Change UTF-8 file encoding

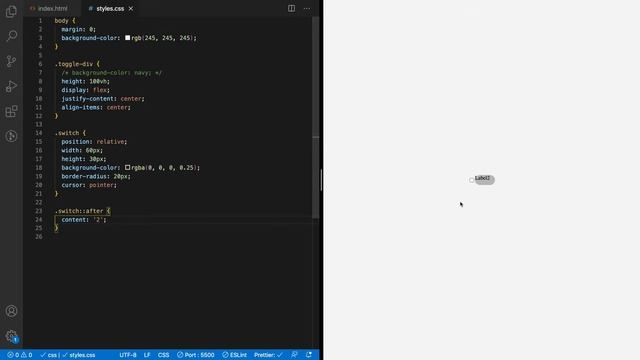click(x=128, y=355)
